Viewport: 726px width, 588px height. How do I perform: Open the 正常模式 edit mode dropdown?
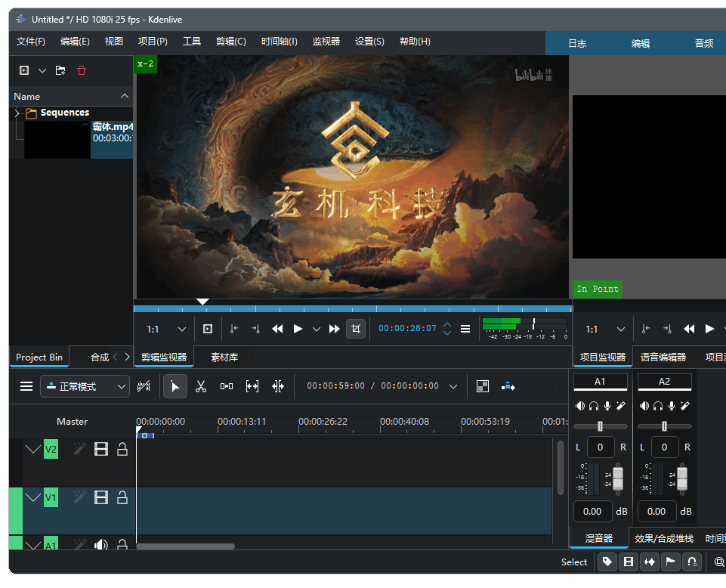coord(85,386)
